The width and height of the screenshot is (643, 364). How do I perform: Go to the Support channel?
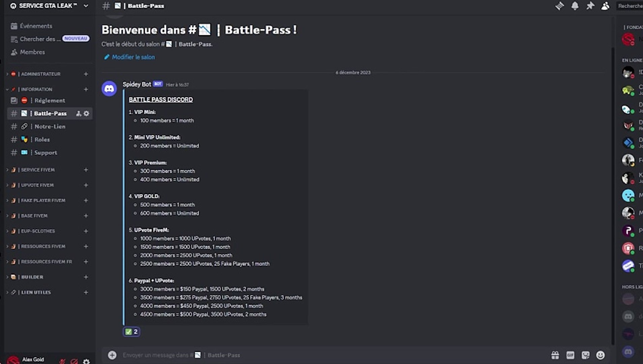tap(50, 153)
